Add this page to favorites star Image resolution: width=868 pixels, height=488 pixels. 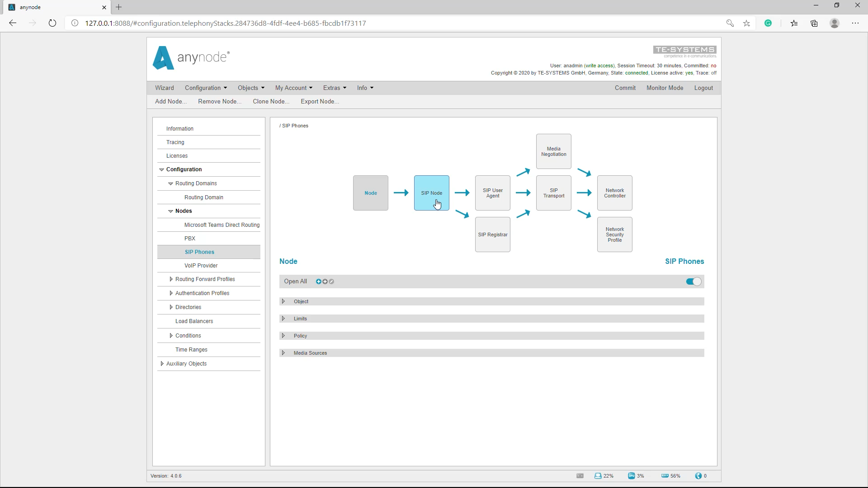click(747, 23)
